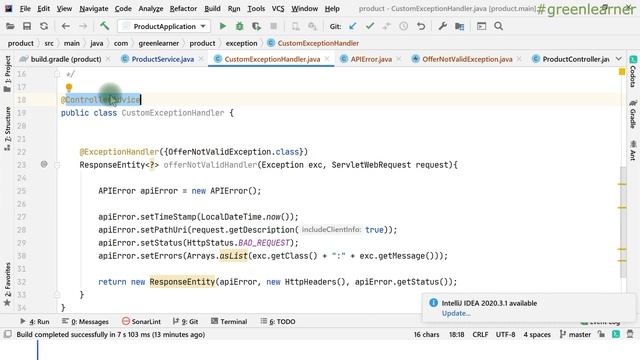This screenshot has height=360, width=640.
Task: Click the editor vertical scrollbar thumb
Action: (623, 222)
